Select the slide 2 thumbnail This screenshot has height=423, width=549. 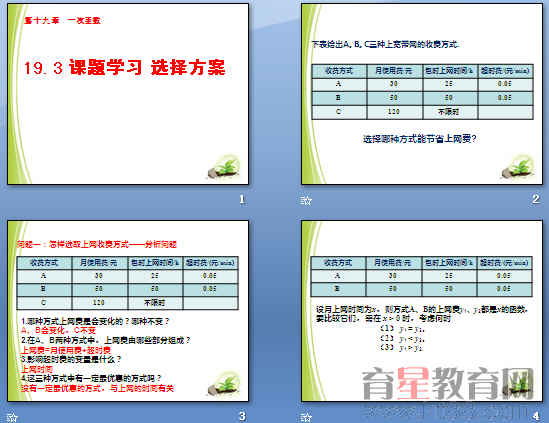[422, 94]
